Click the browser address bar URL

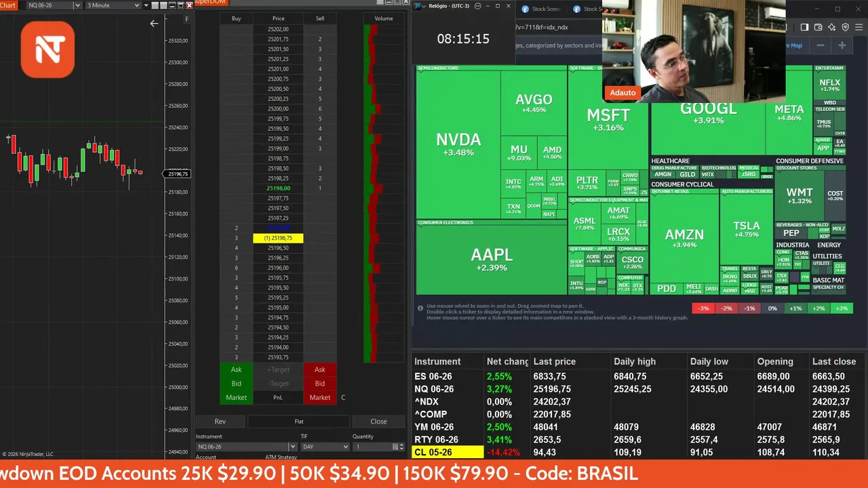(x=541, y=27)
